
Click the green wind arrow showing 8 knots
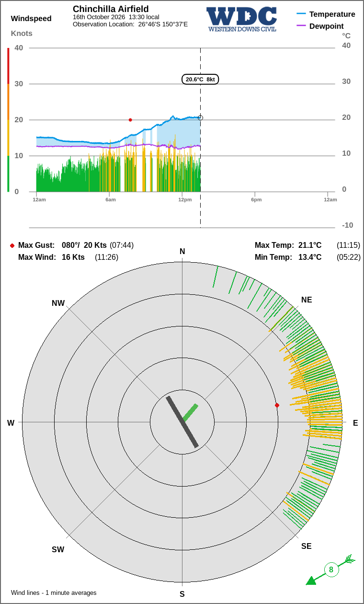click(x=330, y=570)
